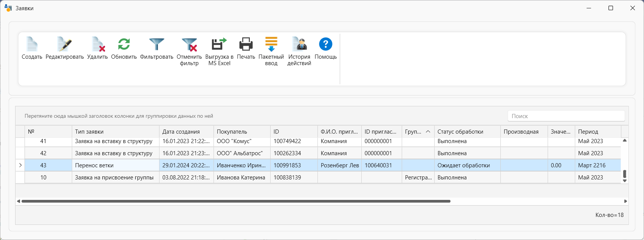Minimize the Заявки window
Image resolution: width=644 pixels, height=240 pixels.
click(x=589, y=8)
